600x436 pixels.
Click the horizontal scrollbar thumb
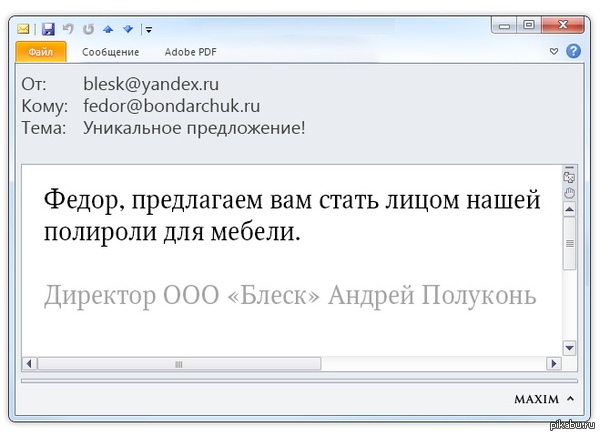click(178, 364)
